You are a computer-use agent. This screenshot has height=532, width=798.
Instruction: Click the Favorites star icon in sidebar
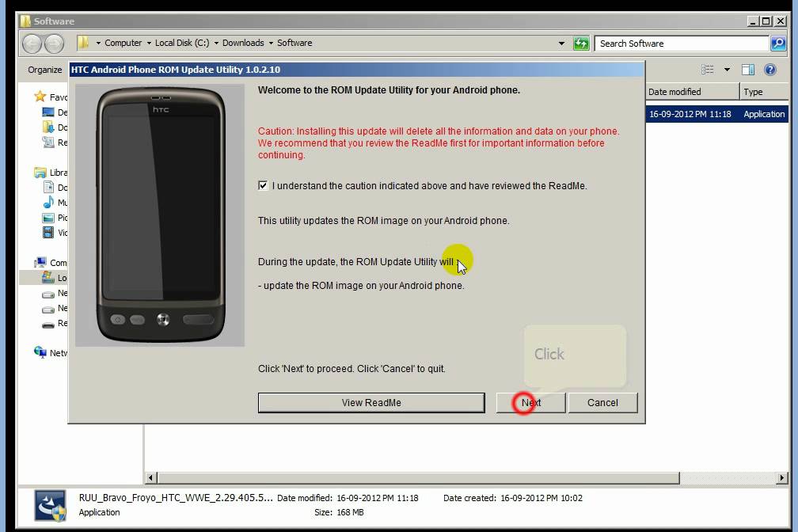pyautogui.click(x=40, y=97)
